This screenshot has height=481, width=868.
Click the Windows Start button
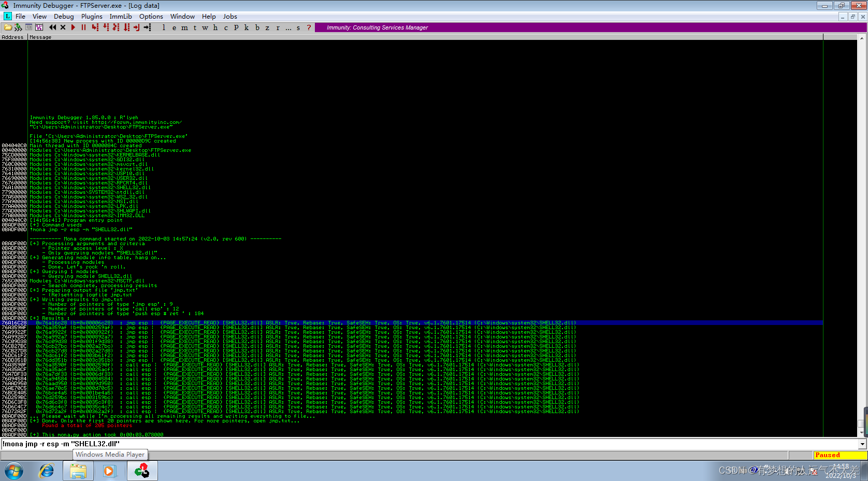point(14,471)
